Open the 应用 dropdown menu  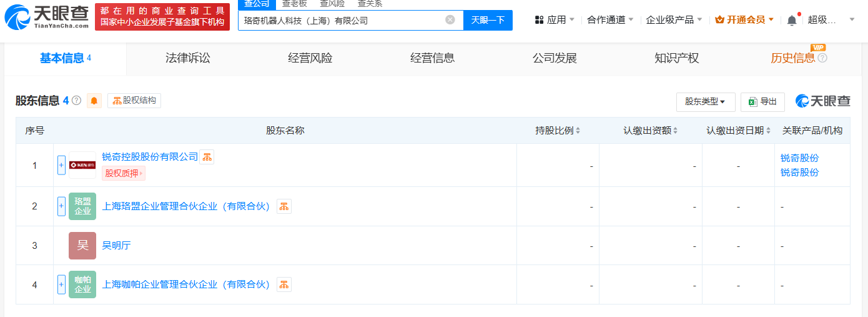tap(555, 20)
